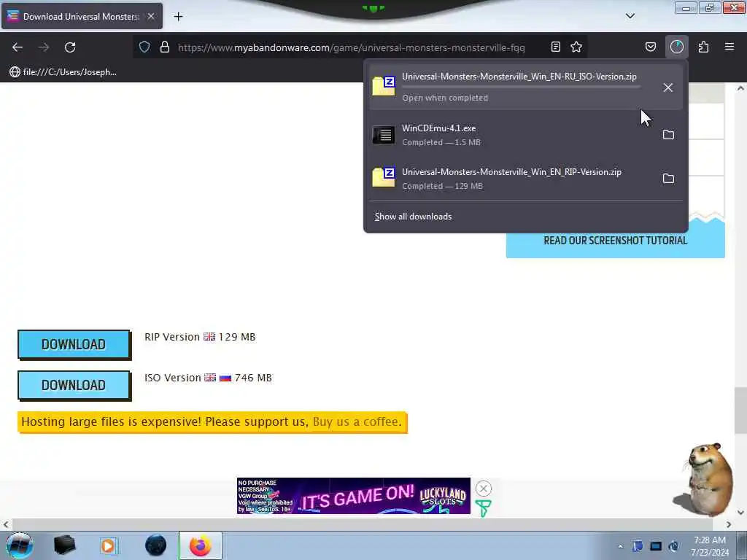Click the Firefox taskbar icon

tap(201, 545)
